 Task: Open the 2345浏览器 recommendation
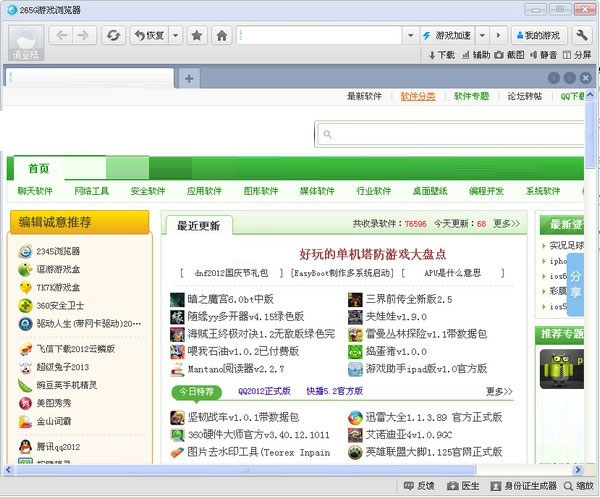[58, 251]
